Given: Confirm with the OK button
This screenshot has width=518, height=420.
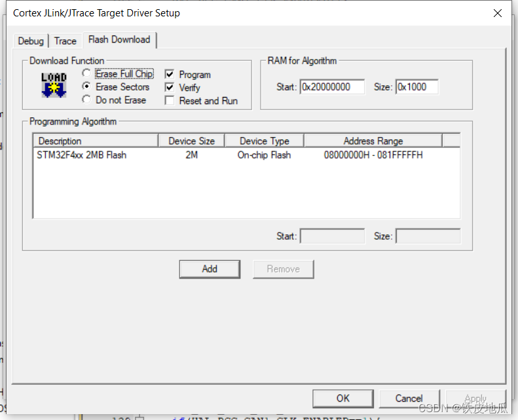Looking at the screenshot, I should (343, 398).
